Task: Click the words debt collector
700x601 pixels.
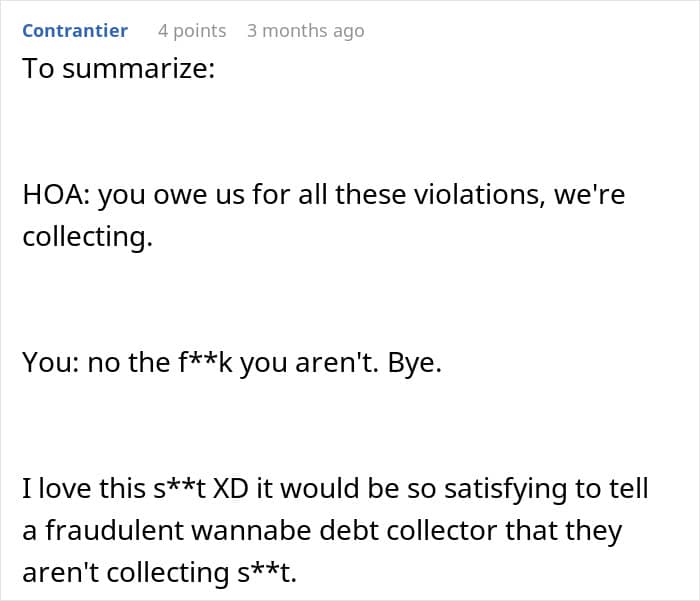Action: [x=408, y=530]
